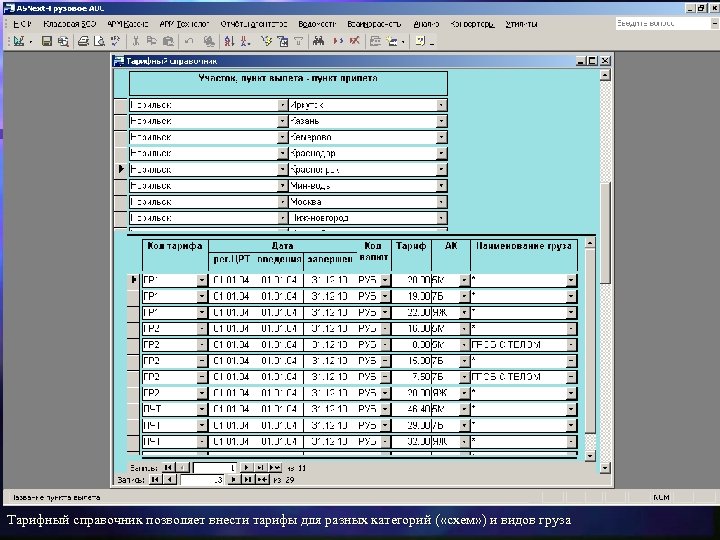Click the Undo arrow icon
Screen dimensions: 720x540
[189, 41]
